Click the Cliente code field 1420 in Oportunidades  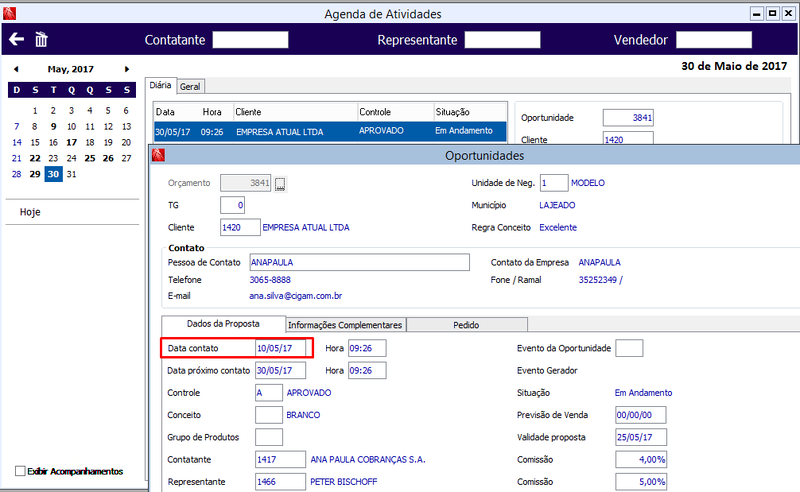[240, 227]
